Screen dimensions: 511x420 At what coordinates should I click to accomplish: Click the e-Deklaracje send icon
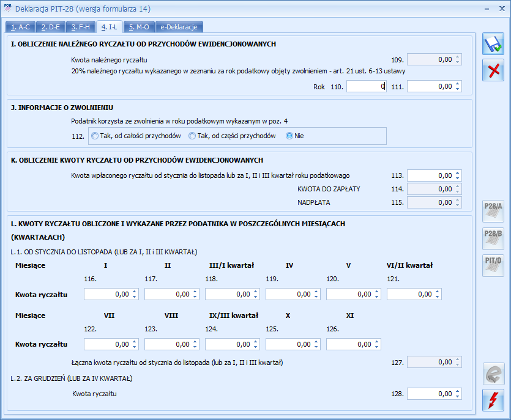coord(493,374)
